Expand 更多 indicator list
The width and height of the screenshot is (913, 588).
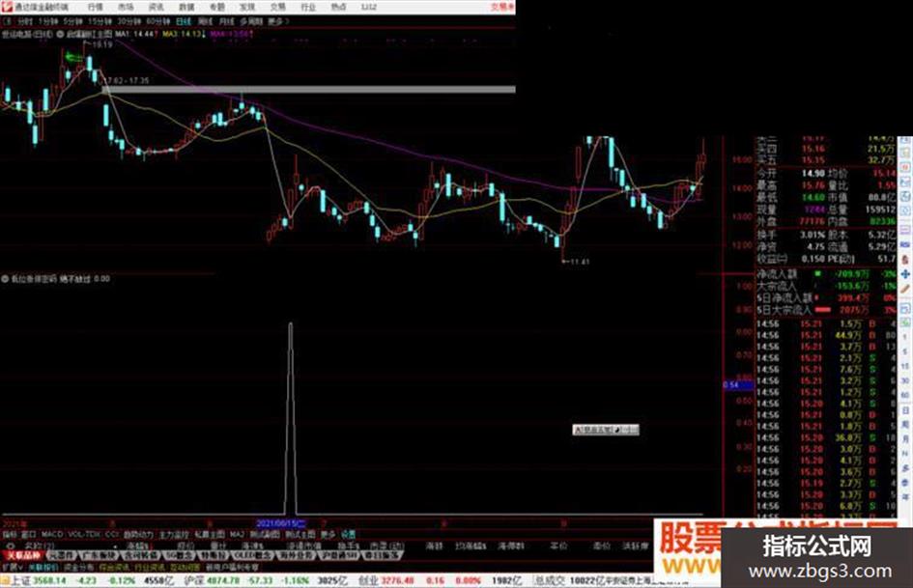[x=328, y=534]
